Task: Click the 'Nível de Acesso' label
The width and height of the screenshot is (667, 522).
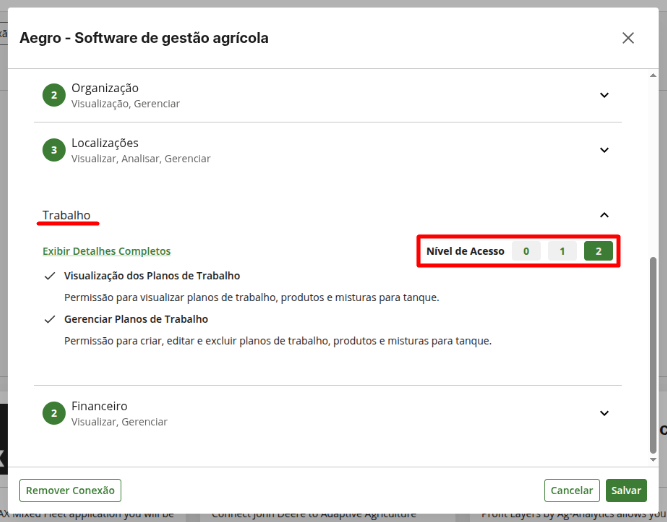Action: point(465,251)
